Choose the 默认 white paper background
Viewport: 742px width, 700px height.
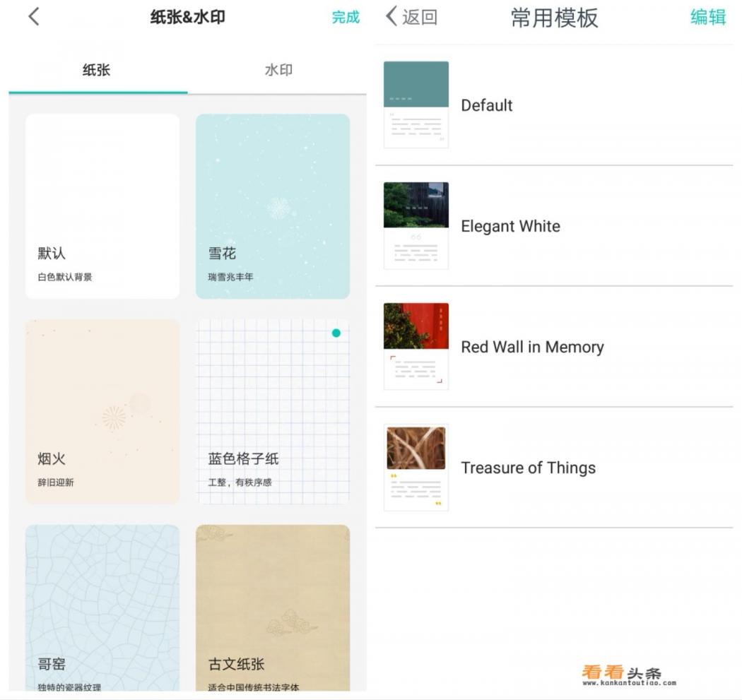coord(102,206)
